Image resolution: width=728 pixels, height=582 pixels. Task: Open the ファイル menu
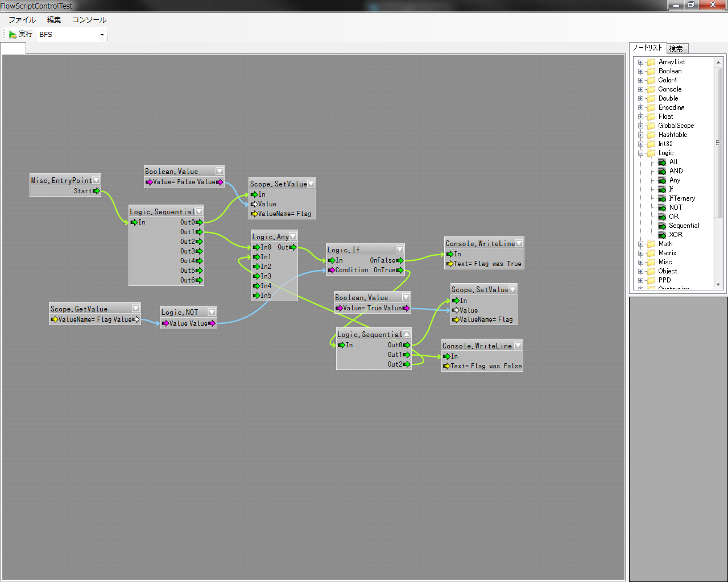22,20
